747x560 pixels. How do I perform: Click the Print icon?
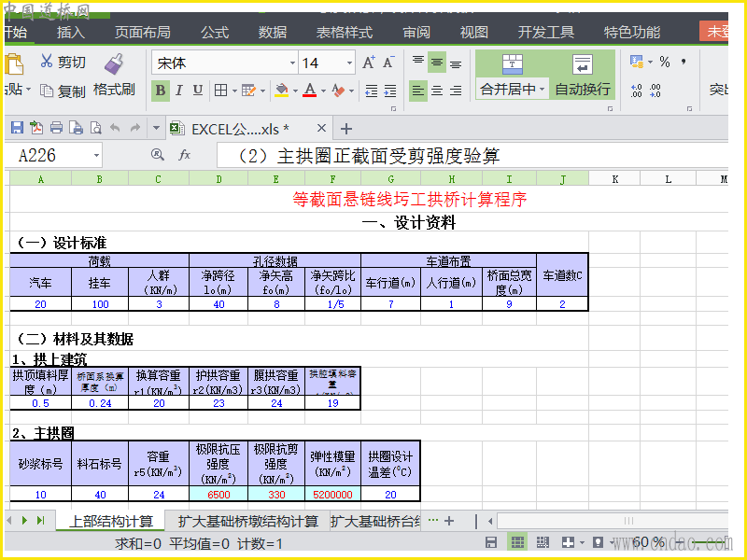(x=56, y=128)
